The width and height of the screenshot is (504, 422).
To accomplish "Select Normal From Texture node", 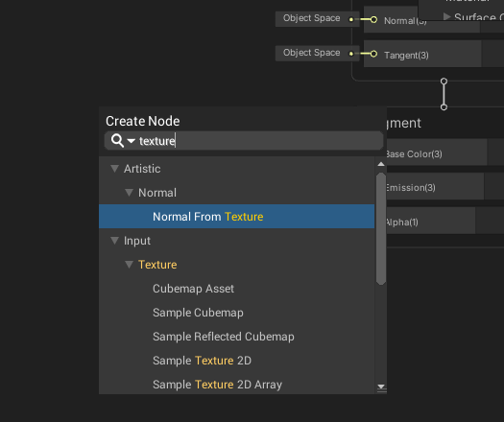I will 236,217.
